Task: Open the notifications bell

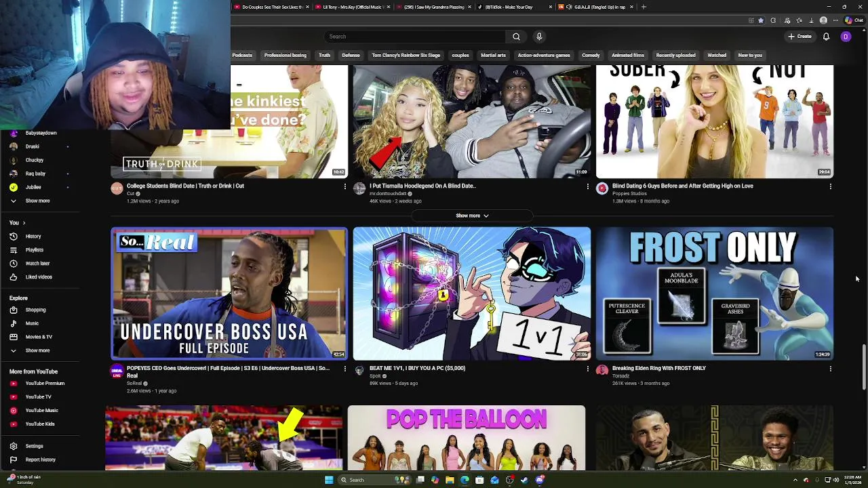Action: coord(826,37)
